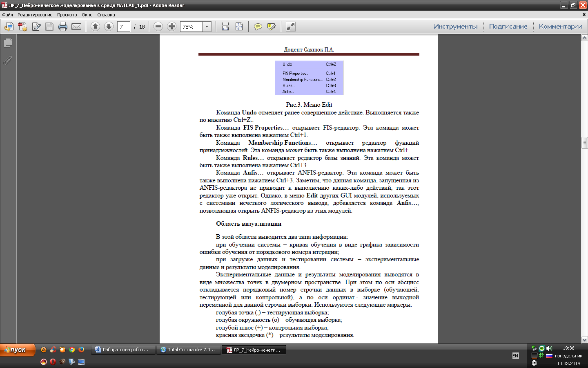This screenshot has width=588, height=368.
Task: Click the volume speaker tray icon
Action: coord(549,348)
